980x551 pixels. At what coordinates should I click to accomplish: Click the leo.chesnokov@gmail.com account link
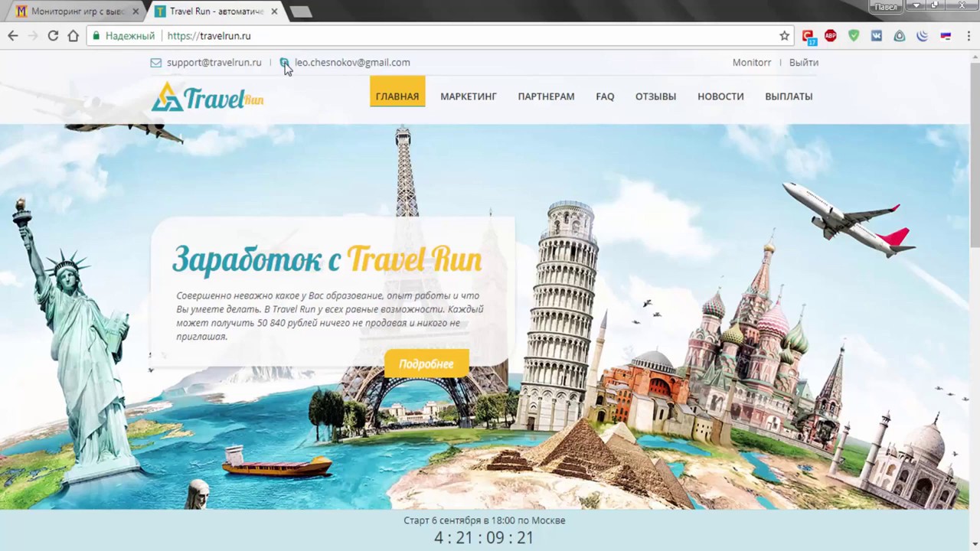click(352, 63)
